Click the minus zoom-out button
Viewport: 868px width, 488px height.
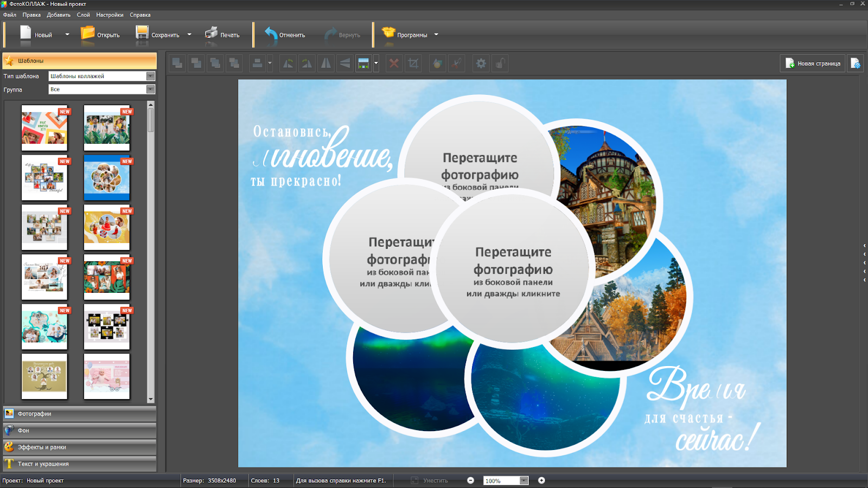point(470,480)
